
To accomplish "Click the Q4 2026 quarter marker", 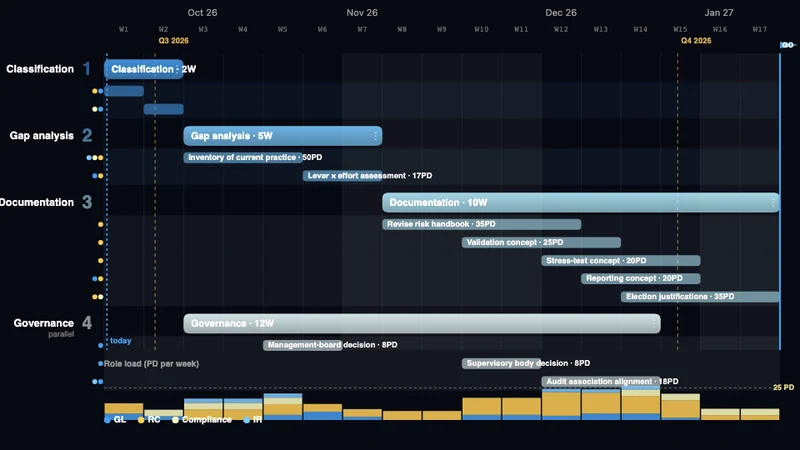I will (696, 41).
